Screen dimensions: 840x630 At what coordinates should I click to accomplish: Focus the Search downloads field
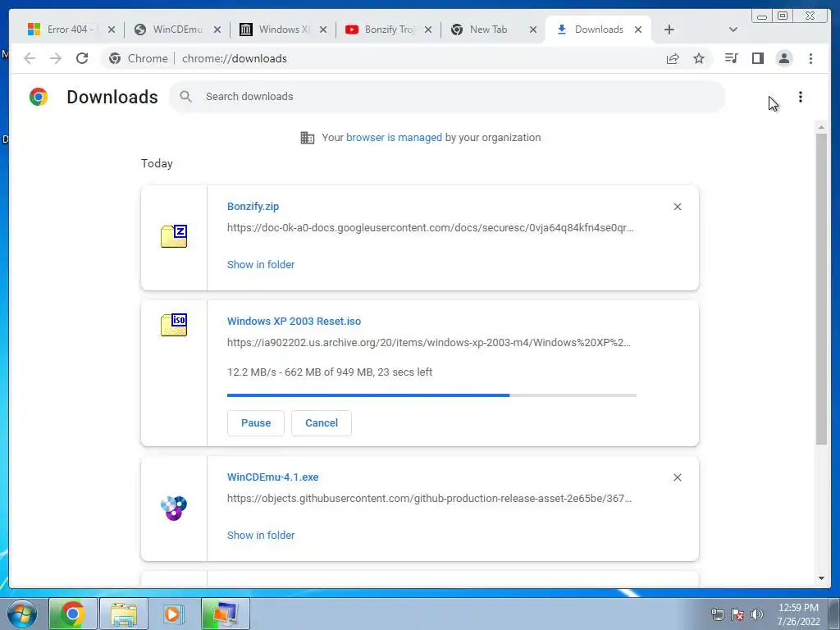point(447,97)
